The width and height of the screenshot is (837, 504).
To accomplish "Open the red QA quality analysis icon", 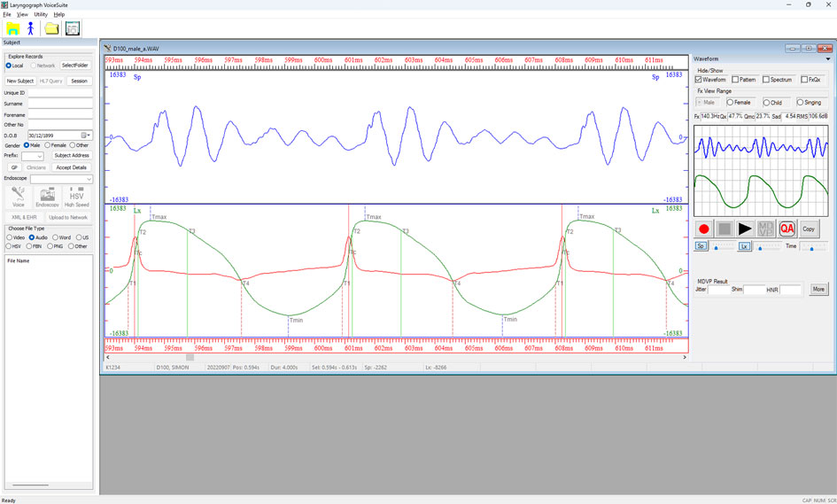I will pos(787,229).
